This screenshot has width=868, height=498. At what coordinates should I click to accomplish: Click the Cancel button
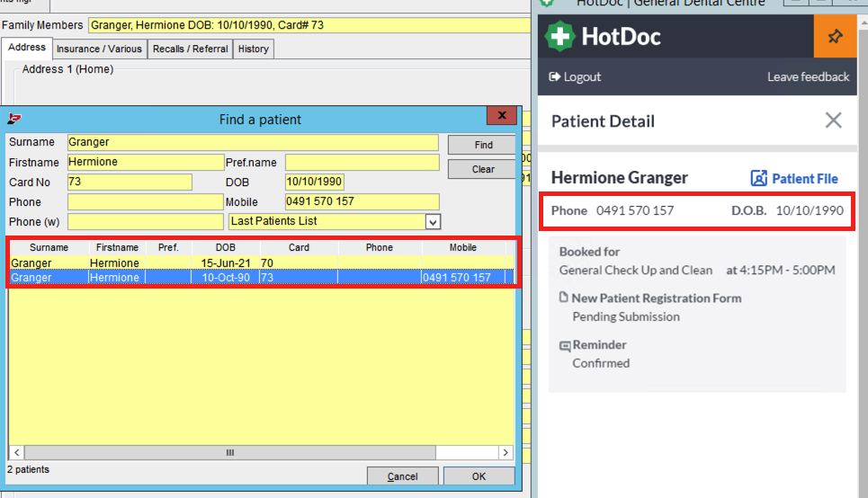pyautogui.click(x=402, y=476)
